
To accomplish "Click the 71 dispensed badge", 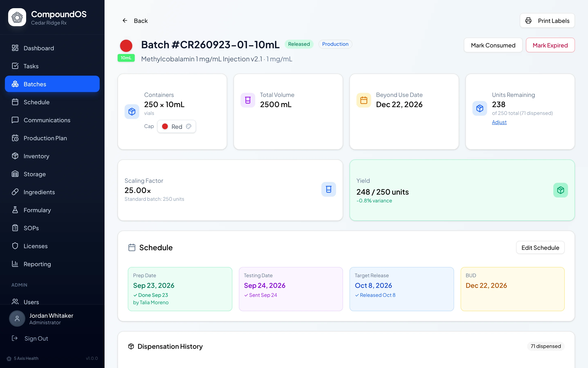I will pyautogui.click(x=546, y=346).
